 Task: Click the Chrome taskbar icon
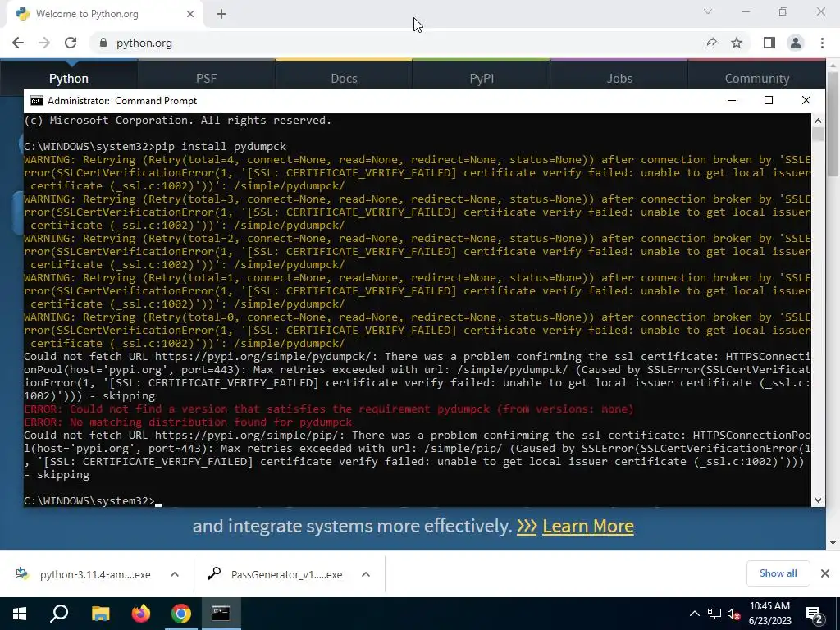pos(181,614)
